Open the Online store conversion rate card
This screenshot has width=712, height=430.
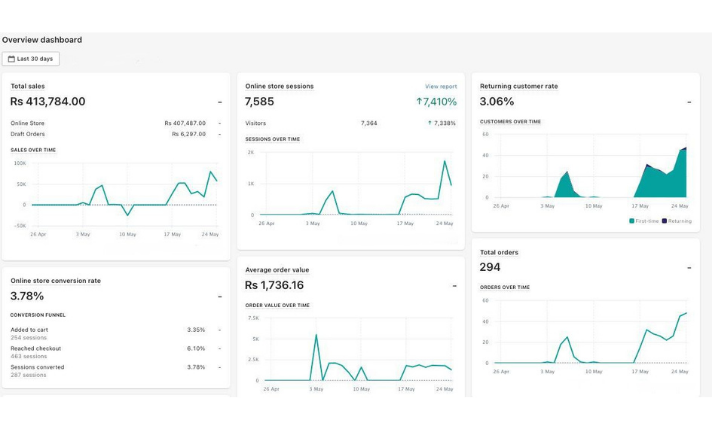(x=55, y=280)
